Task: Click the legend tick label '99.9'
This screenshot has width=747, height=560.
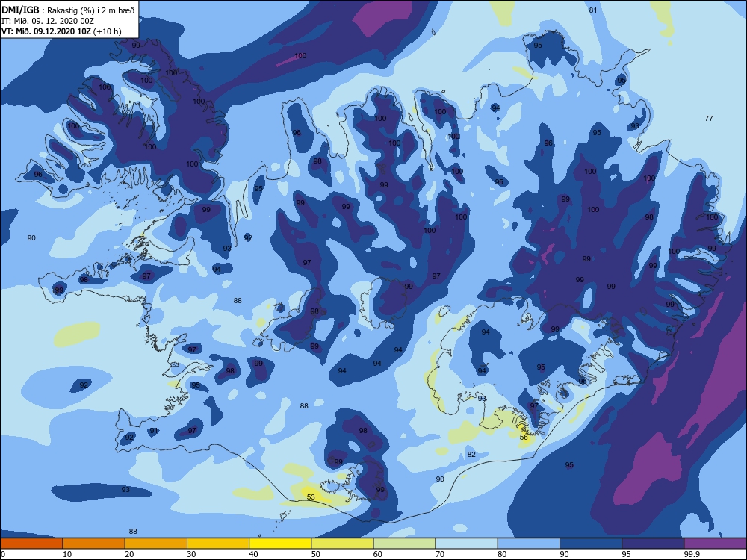Action: [x=691, y=554]
